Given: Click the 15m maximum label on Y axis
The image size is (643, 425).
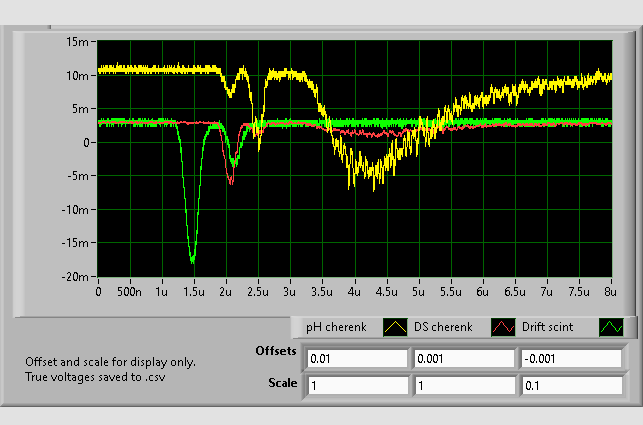Looking at the screenshot, I should (x=78, y=42).
